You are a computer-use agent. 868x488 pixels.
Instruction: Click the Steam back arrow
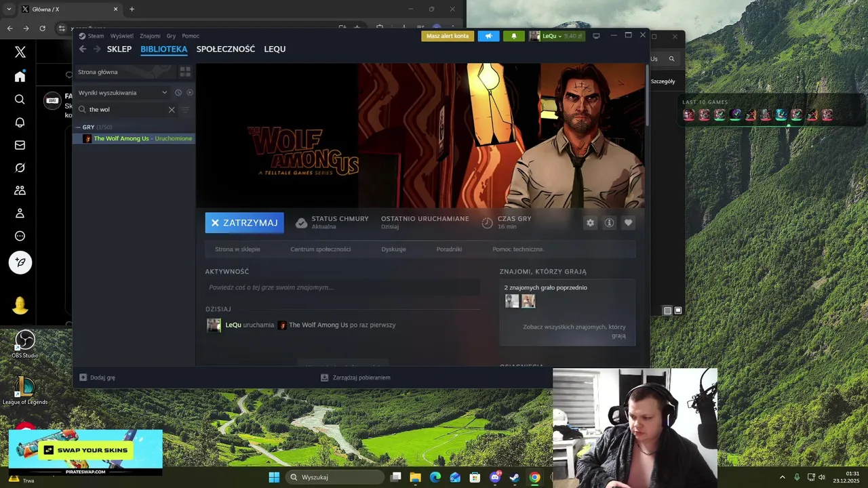tap(83, 49)
